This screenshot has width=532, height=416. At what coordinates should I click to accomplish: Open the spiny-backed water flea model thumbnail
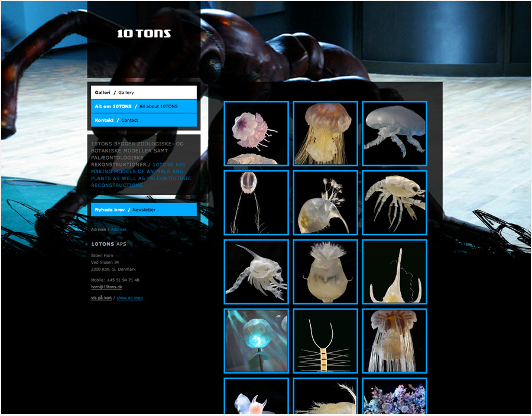pyautogui.click(x=256, y=272)
